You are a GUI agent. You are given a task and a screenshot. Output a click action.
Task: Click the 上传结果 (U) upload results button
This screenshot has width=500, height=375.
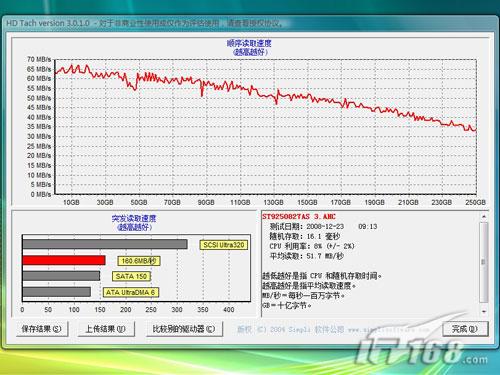106,329
